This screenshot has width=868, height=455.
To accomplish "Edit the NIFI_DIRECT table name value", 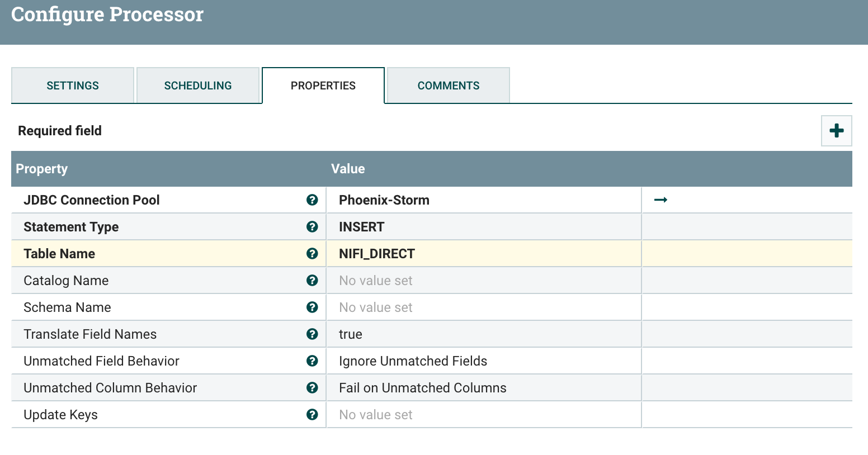I will (484, 253).
